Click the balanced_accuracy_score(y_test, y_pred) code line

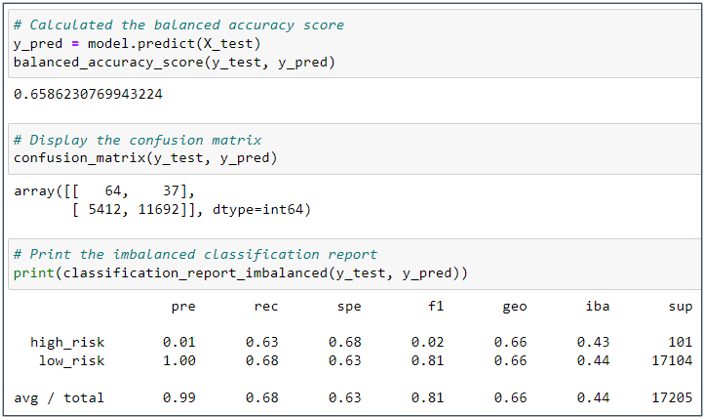(174, 62)
